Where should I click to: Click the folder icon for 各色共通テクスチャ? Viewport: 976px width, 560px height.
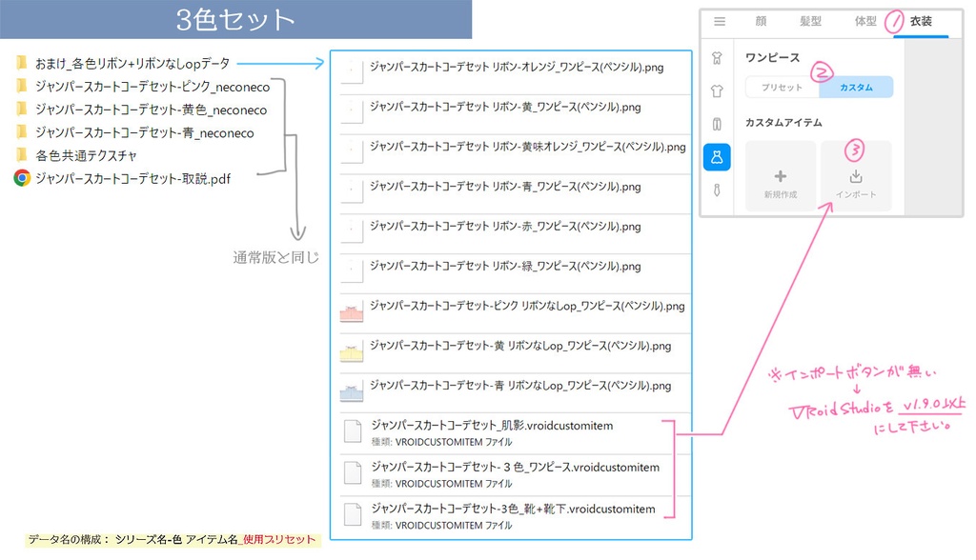click(22, 154)
